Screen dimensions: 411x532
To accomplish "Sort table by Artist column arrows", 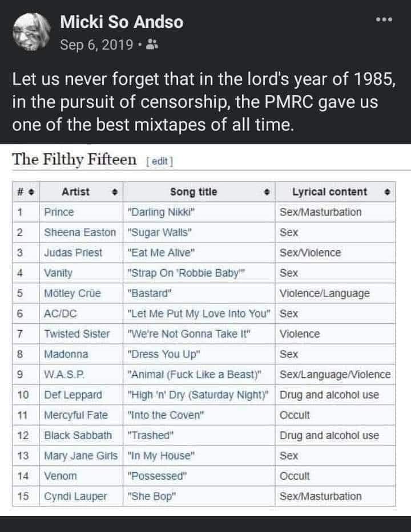I will tap(115, 192).
